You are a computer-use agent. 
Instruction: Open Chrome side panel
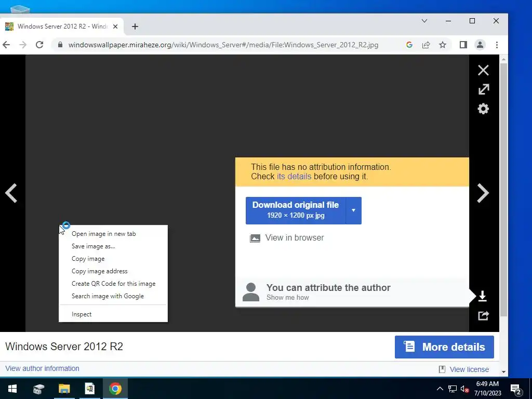(463, 45)
